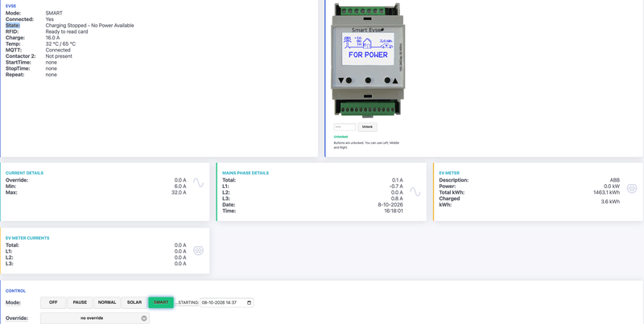Open the 'no override' dropdown
The height and width of the screenshot is (324, 644).
[x=95, y=318]
